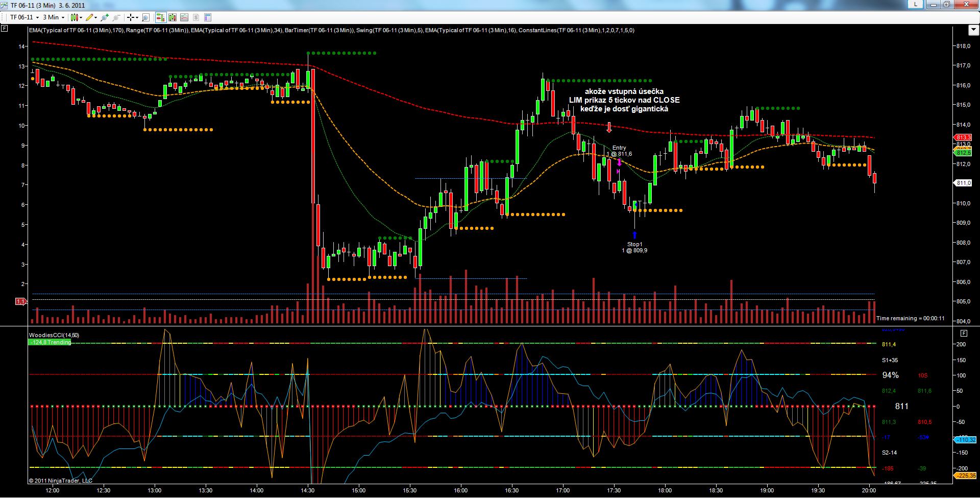Screen dimensions: 980x498
Task: Expand the cursor type dropdown arrow
Action: coord(137,17)
